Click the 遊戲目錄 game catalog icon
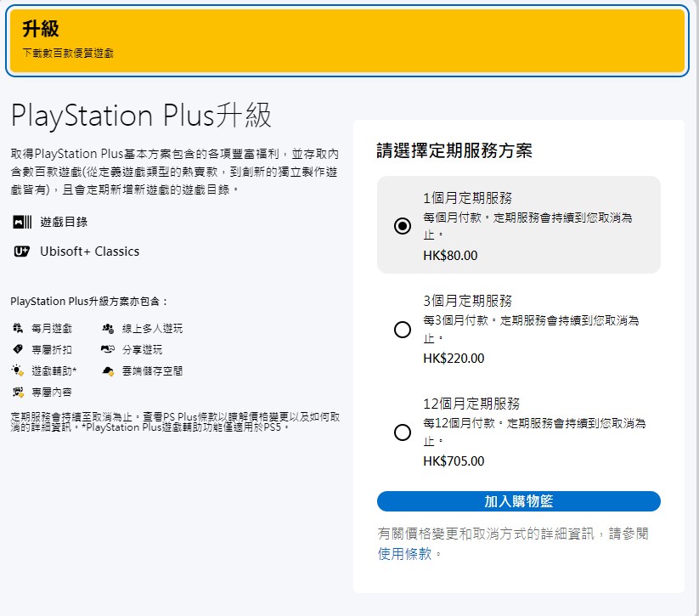Viewport: 699px width, 616px height. (22, 222)
